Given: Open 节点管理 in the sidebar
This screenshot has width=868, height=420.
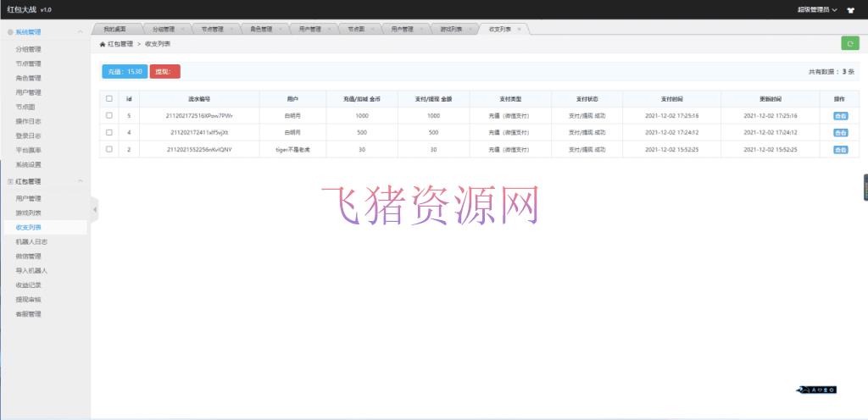Looking at the screenshot, I should pyautogui.click(x=28, y=64).
